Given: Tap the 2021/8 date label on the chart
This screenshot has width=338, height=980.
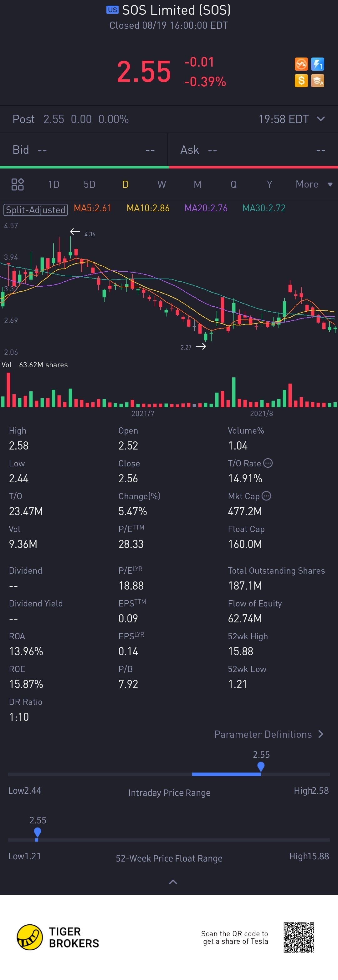Looking at the screenshot, I should [x=261, y=413].
